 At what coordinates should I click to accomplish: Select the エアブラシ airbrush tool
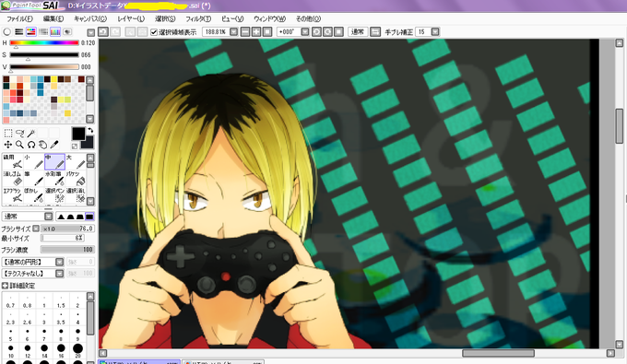coord(13,195)
